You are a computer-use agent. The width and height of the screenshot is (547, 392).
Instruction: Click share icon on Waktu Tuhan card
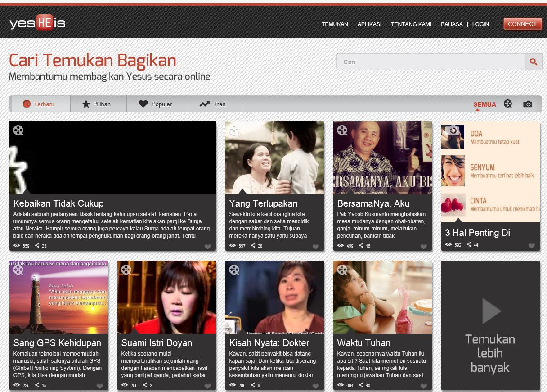pos(361,385)
